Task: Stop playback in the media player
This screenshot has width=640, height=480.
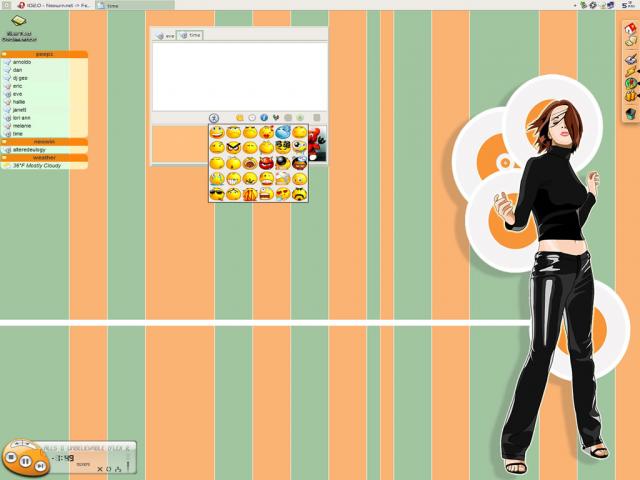Action: [x=11, y=457]
